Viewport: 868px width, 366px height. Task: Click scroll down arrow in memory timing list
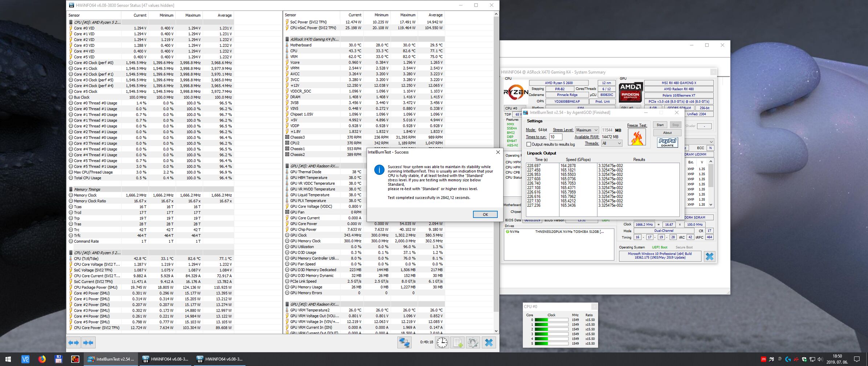pos(711,205)
